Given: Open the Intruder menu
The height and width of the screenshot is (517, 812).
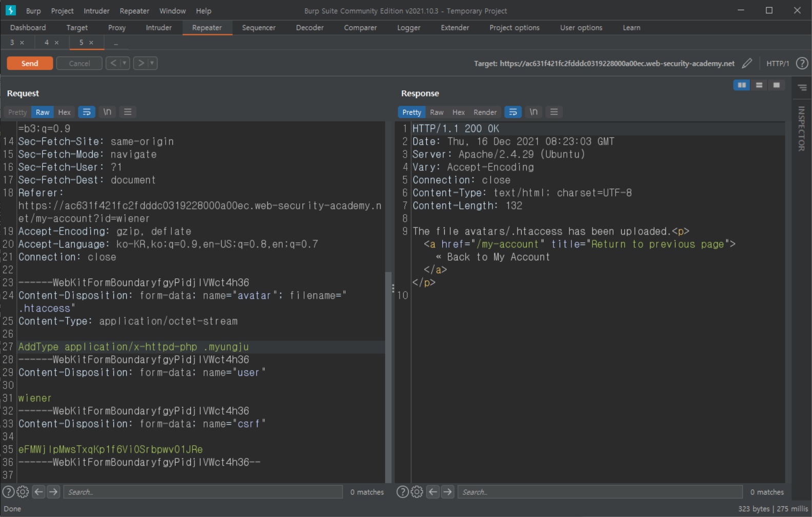Looking at the screenshot, I should point(96,11).
